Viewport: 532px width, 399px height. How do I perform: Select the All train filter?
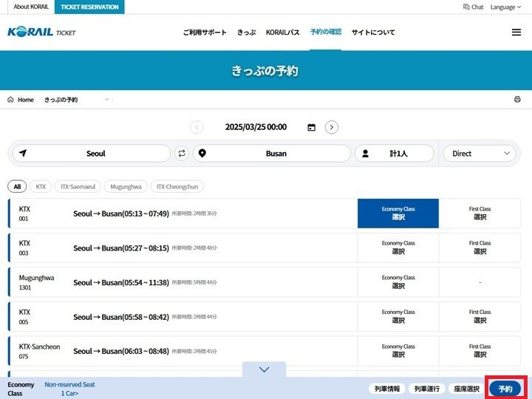coord(17,187)
